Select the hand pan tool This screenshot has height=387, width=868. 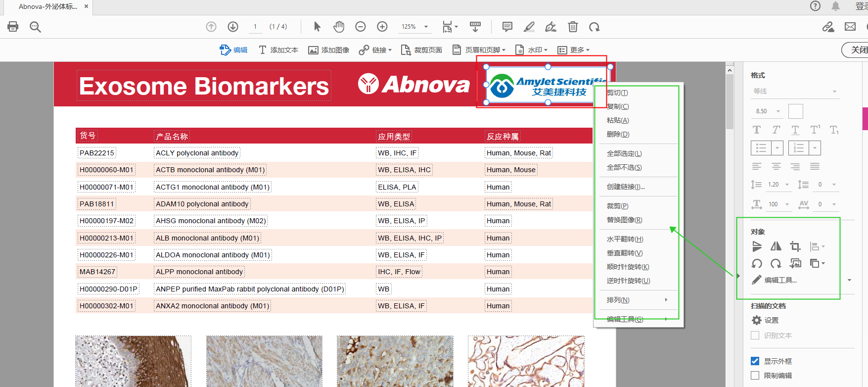[339, 27]
